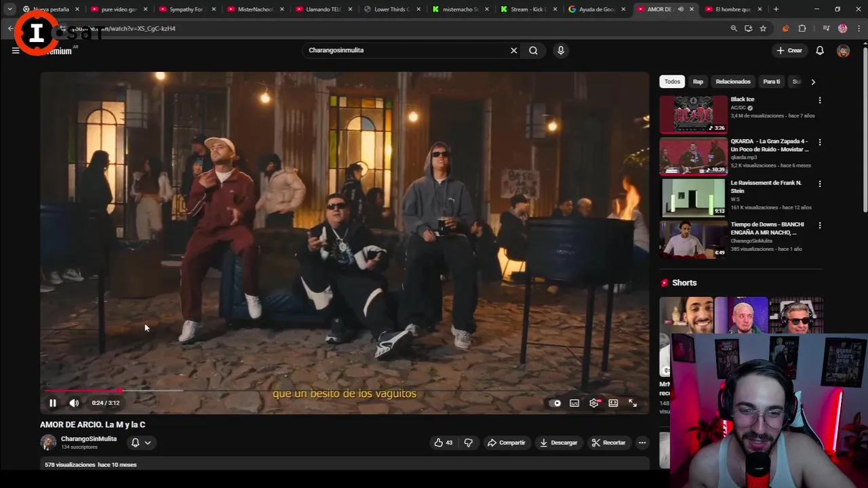The height and width of the screenshot is (488, 868).
Task: Enter fullscreen with the expand icon
Action: pyautogui.click(x=632, y=403)
